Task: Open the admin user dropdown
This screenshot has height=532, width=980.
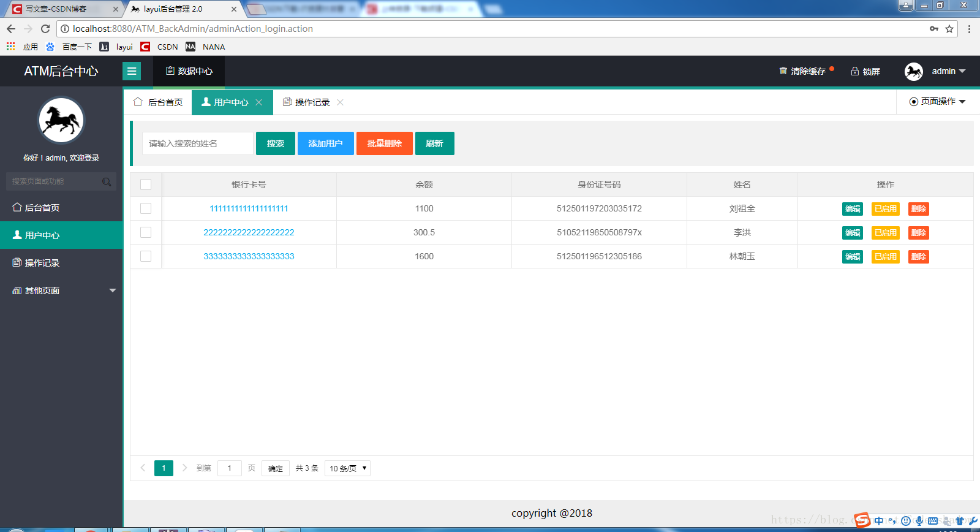Action: (948, 71)
